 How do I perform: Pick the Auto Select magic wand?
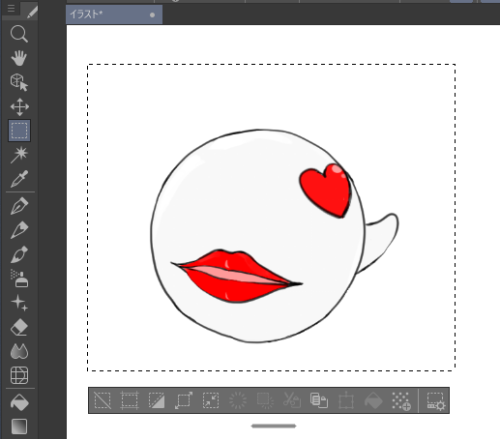(x=19, y=155)
